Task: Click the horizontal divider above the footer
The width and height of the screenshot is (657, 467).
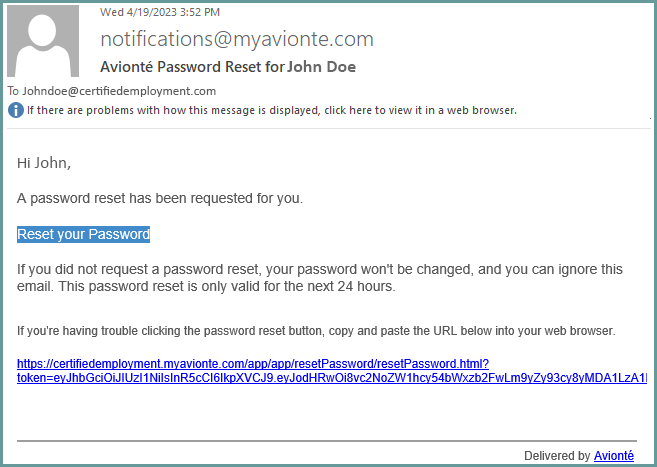Action: tap(327, 441)
